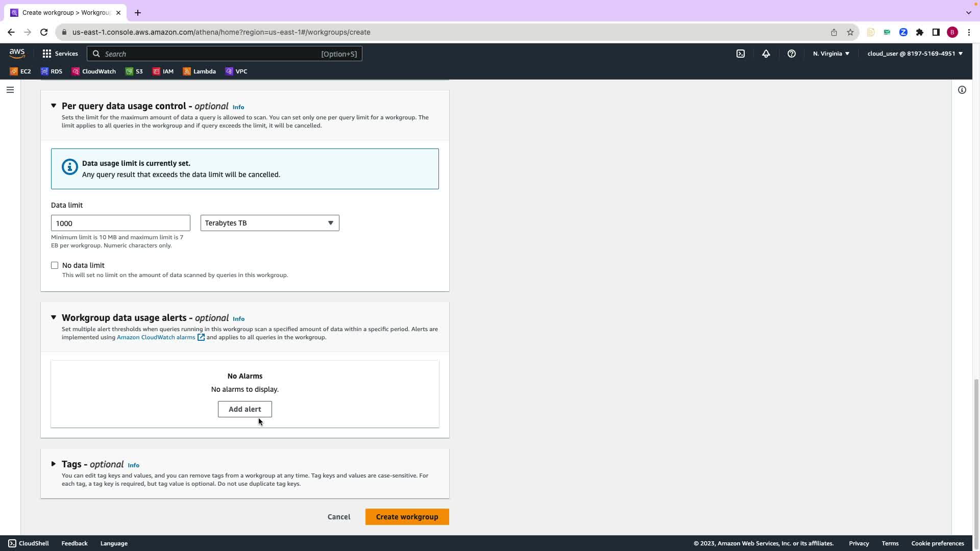Open the AWS support help icon
The image size is (980, 551).
[792, 54]
